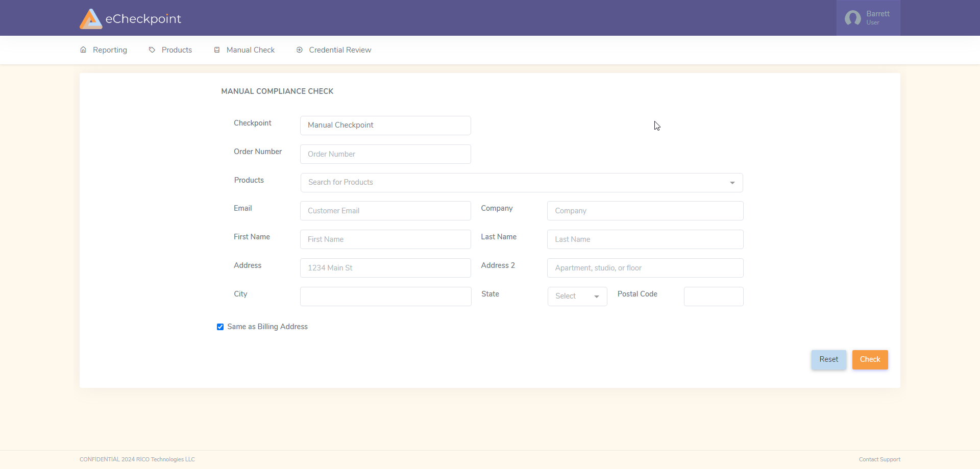980x469 pixels.
Task: Click the Address 1234 Main St field
Action: tap(385, 268)
